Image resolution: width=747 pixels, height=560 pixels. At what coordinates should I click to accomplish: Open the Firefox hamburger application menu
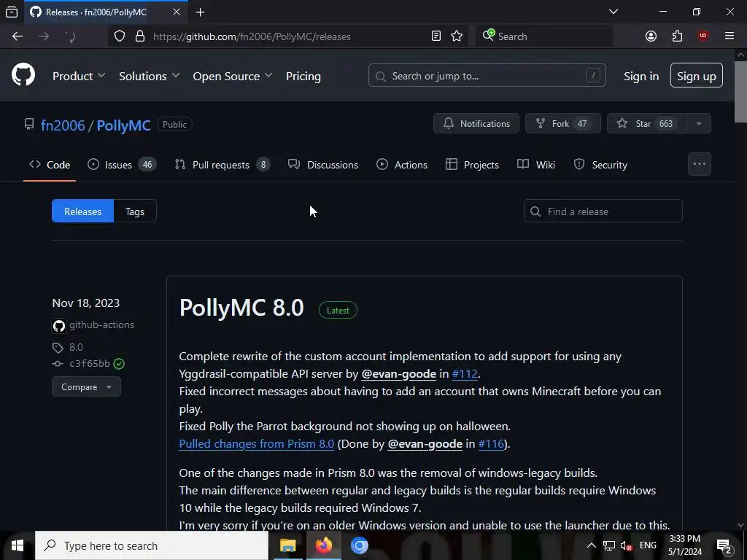729,36
